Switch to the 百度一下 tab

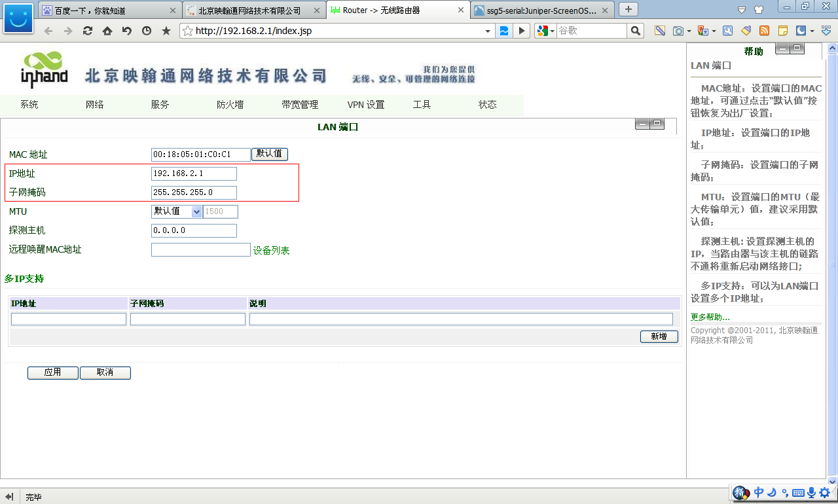109,10
